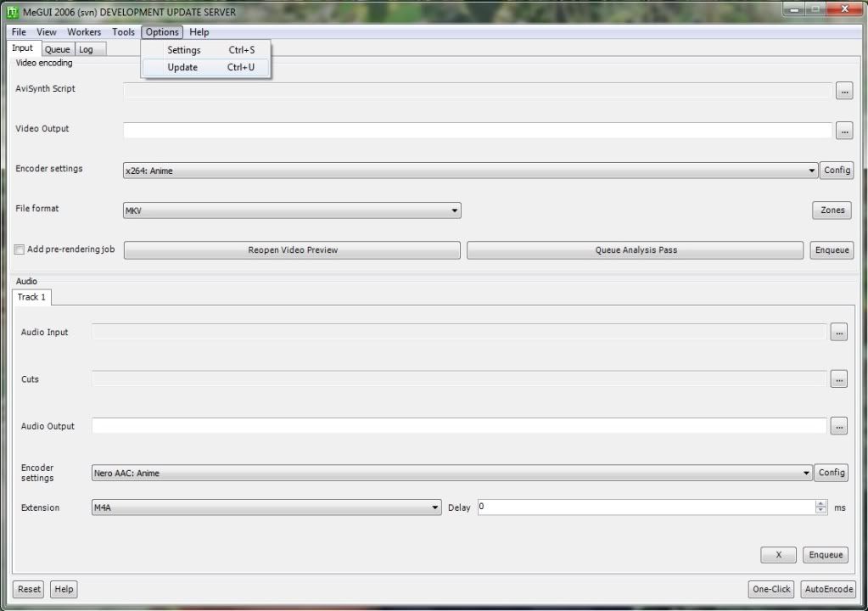Viewport: 868px width, 611px height.
Task: Open video encoder Config next to x264: Anime
Action: point(837,171)
